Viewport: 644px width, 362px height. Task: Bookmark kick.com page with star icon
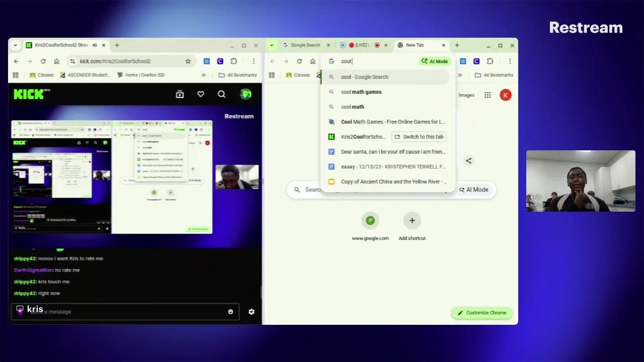pyautogui.click(x=188, y=61)
